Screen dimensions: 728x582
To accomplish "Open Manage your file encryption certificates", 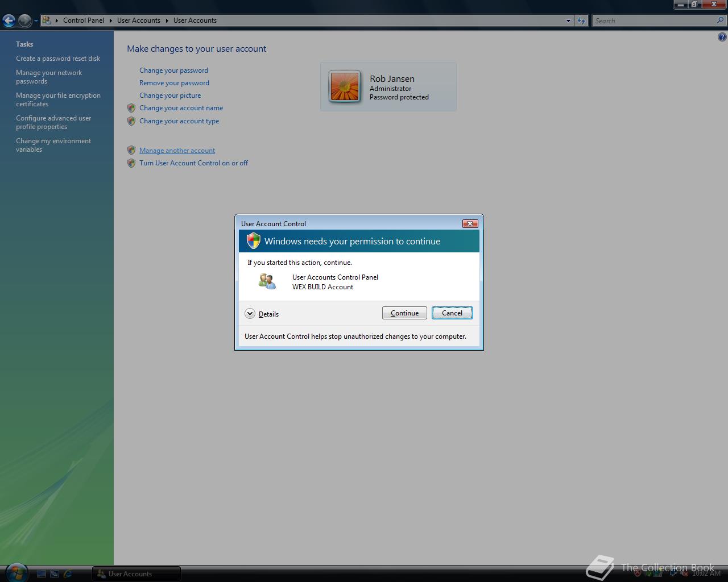I will point(58,99).
